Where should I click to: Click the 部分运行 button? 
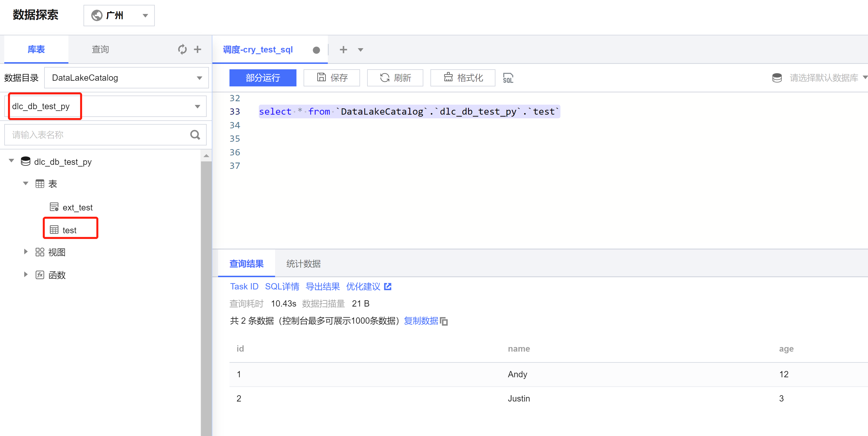tap(263, 78)
